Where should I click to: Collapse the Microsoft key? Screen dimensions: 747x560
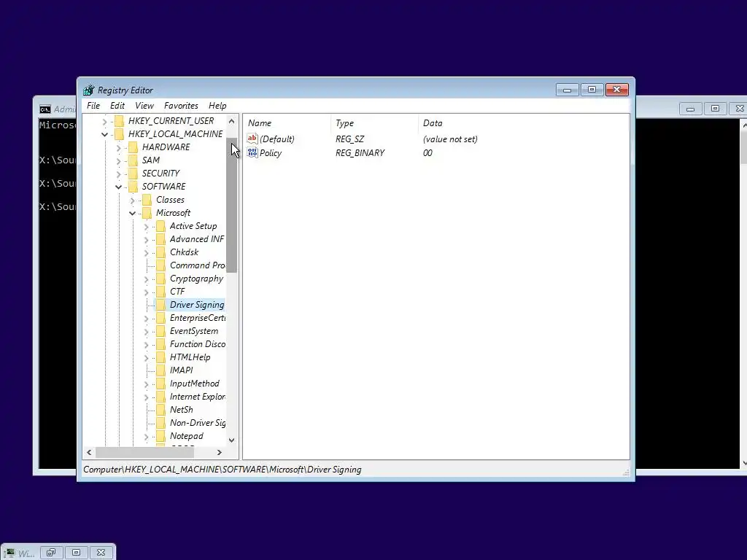click(x=133, y=214)
